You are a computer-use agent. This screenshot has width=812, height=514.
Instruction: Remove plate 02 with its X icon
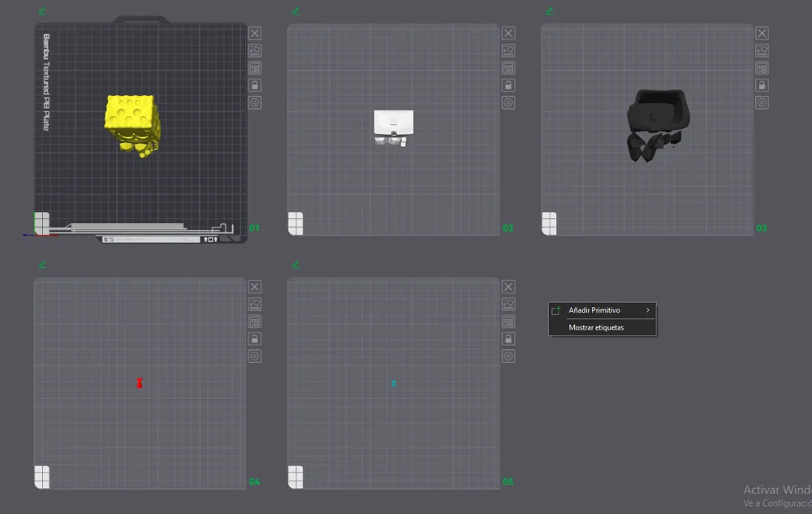point(508,33)
